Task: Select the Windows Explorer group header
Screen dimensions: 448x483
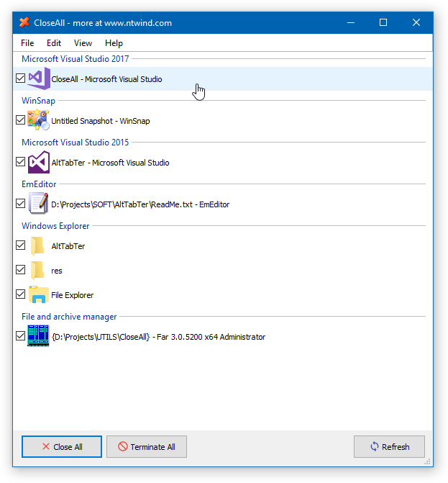Action: click(55, 226)
